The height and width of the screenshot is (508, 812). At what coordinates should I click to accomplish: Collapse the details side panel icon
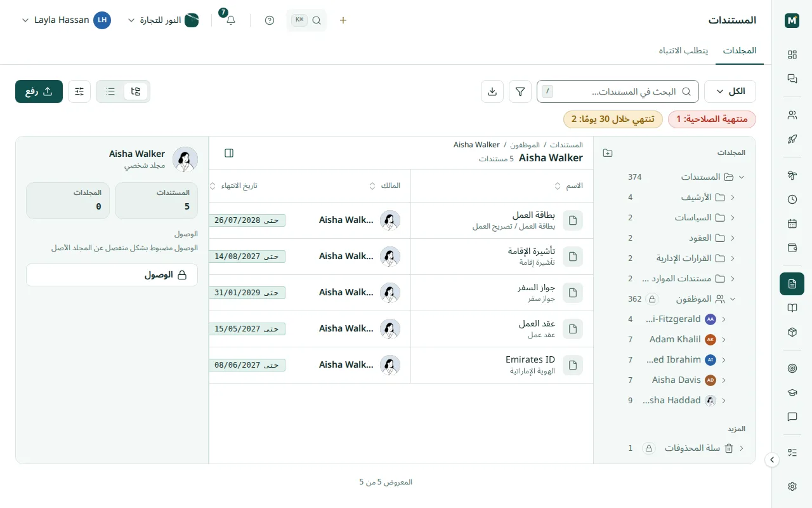click(229, 153)
